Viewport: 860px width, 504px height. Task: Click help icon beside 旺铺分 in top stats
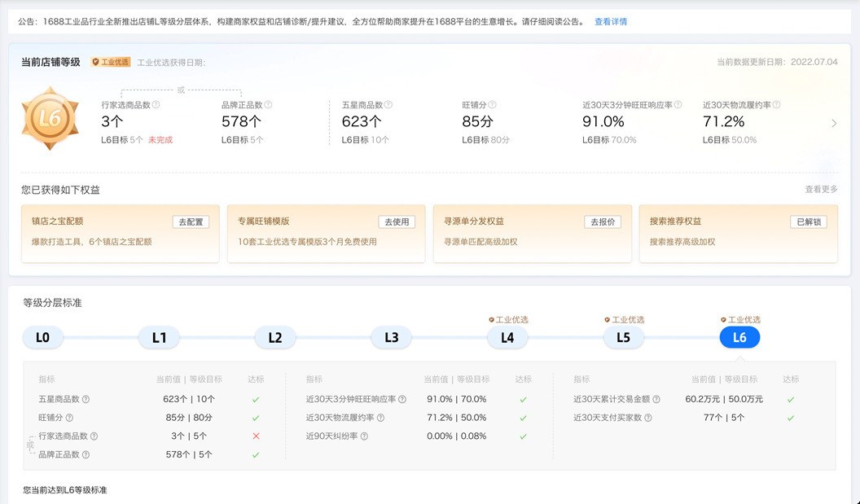click(493, 104)
